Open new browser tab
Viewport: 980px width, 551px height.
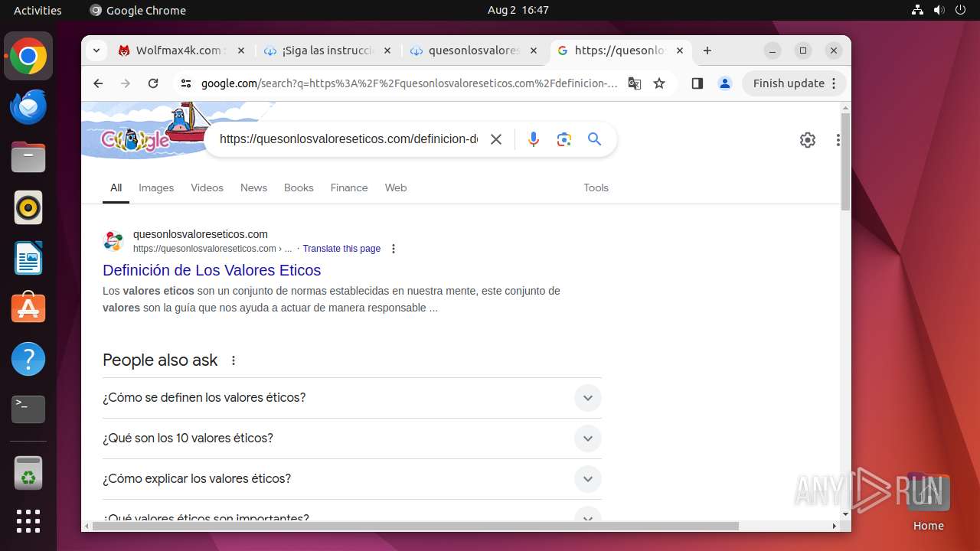[x=707, y=51]
